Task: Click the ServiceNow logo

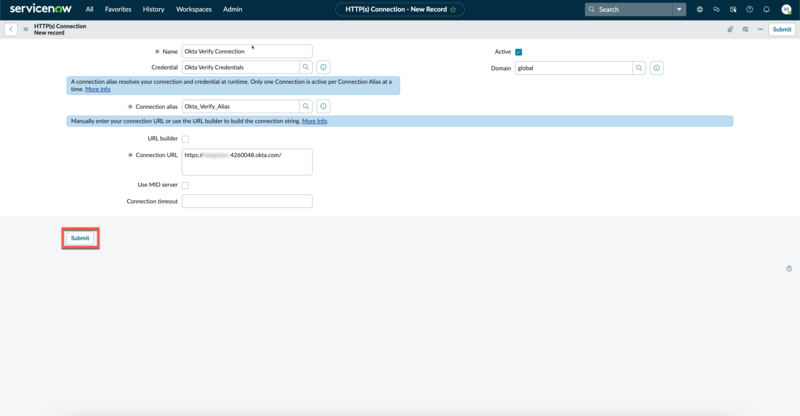Action: point(40,9)
